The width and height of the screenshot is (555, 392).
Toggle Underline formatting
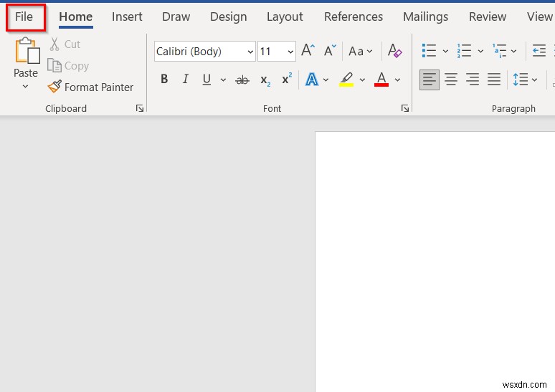pos(207,80)
